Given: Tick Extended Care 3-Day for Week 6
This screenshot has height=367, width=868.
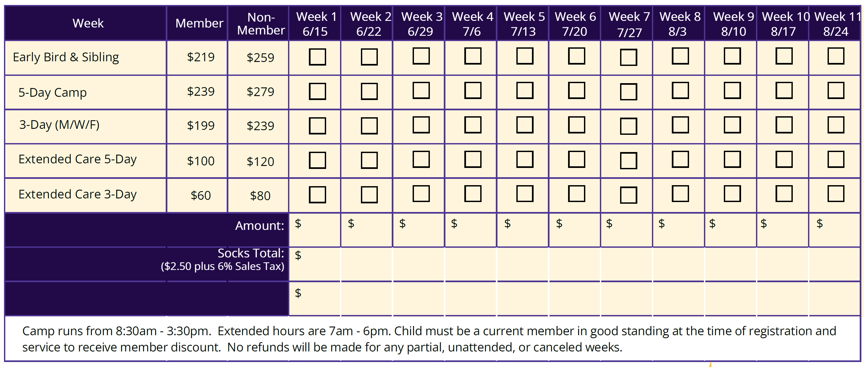Looking at the screenshot, I should [577, 193].
